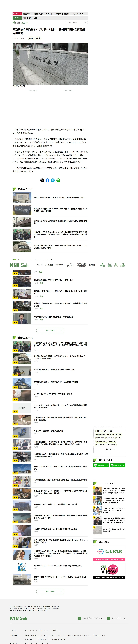Open the アプリ app icon
Screen dimensions: 138x644
pyautogui.click(x=116, y=265)
